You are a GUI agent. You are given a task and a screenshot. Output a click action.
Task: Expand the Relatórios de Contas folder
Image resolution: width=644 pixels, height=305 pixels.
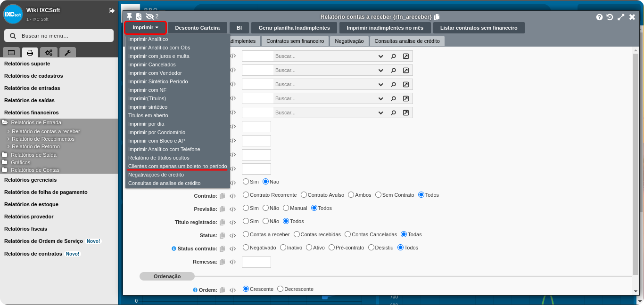pyautogui.click(x=5, y=170)
